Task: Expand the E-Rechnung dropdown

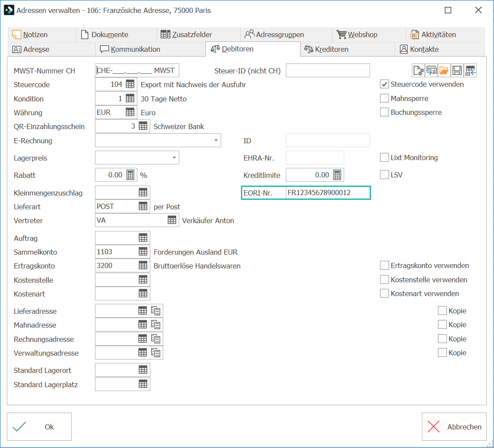Action: coord(216,140)
